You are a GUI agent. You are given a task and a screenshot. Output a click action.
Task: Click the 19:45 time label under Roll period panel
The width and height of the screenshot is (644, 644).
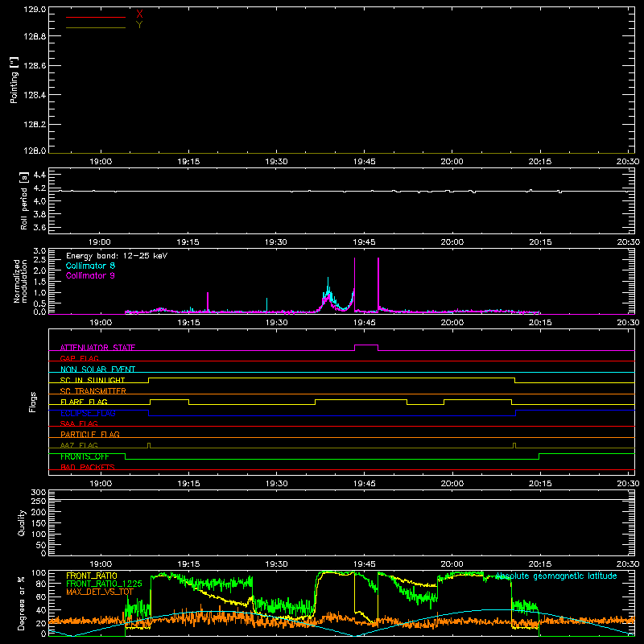coord(365,242)
